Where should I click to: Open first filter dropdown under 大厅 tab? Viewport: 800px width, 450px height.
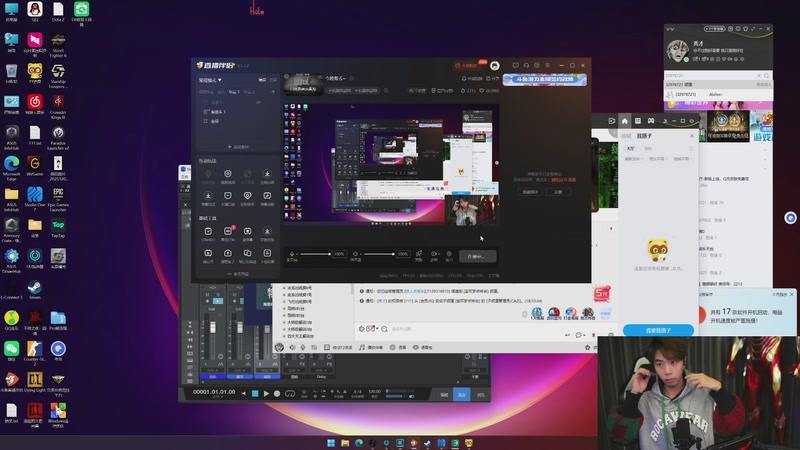click(x=632, y=159)
